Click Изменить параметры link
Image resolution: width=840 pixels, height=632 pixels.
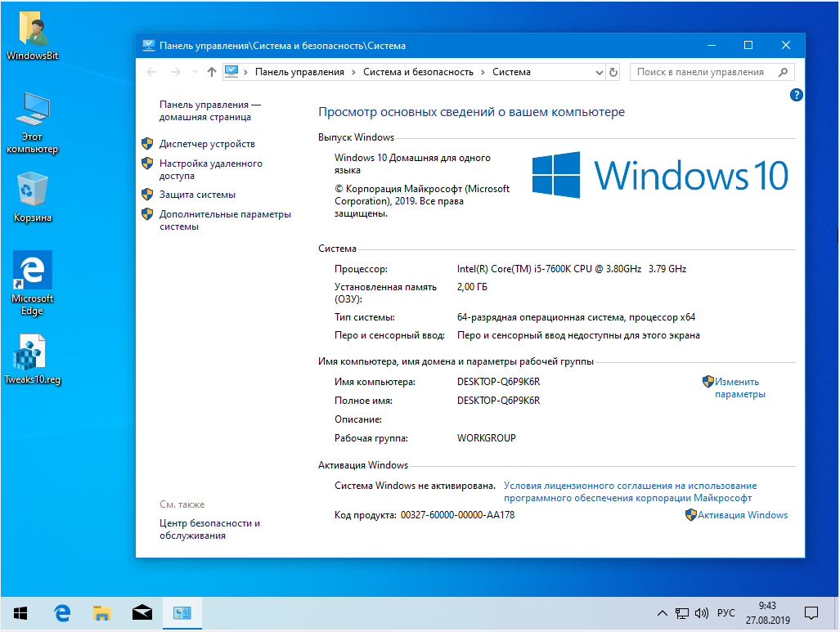739,388
